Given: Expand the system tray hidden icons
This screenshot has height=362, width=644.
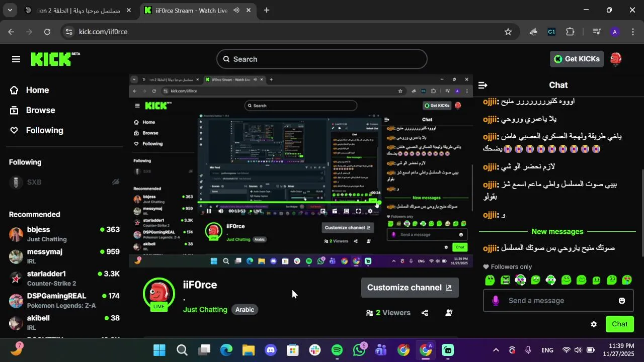Looking at the screenshot, I should [496, 350].
